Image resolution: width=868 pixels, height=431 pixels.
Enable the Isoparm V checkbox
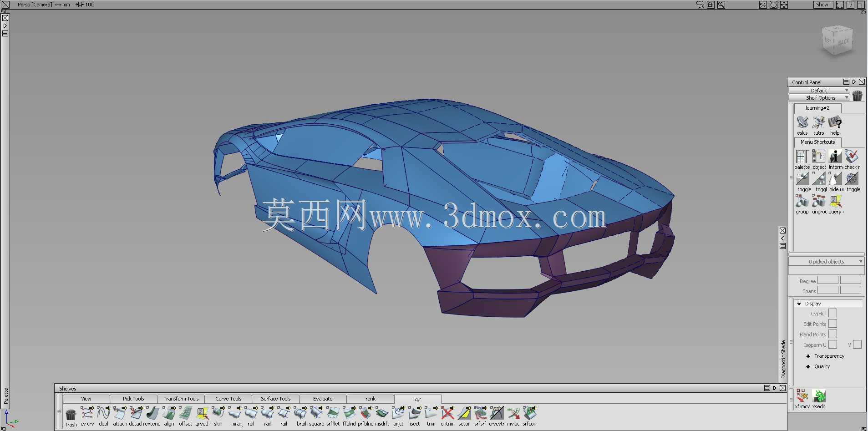pos(857,345)
